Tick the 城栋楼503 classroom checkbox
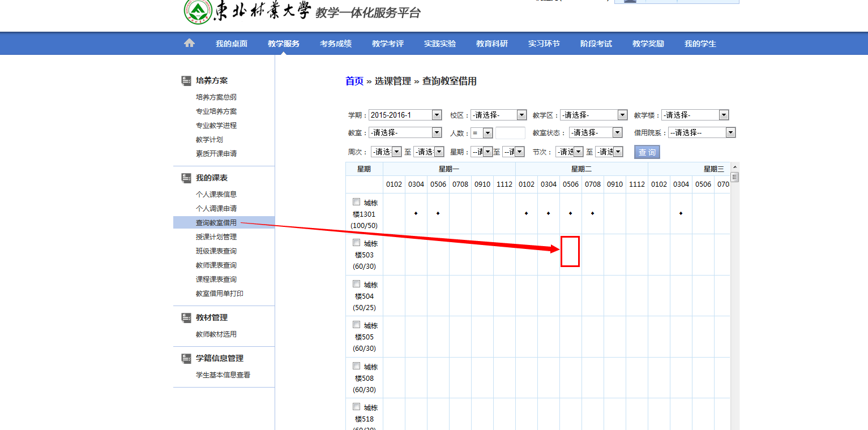Viewport: 868px width, 430px height. tap(356, 243)
